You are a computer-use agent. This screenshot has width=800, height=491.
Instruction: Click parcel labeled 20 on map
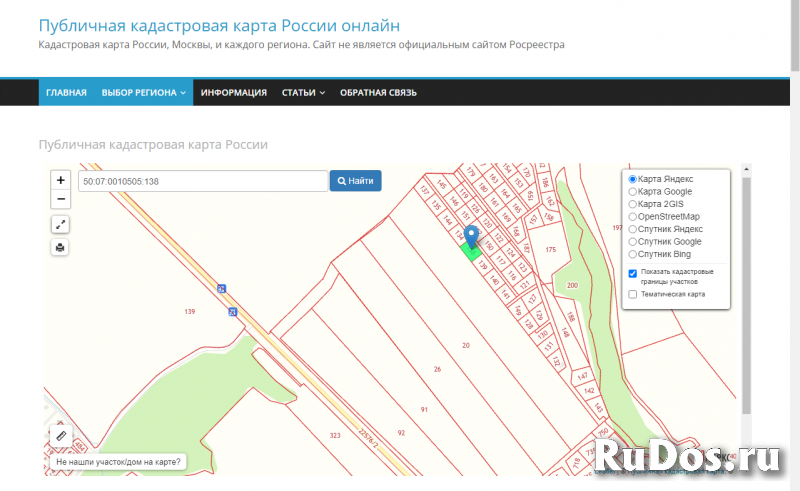[x=466, y=346]
